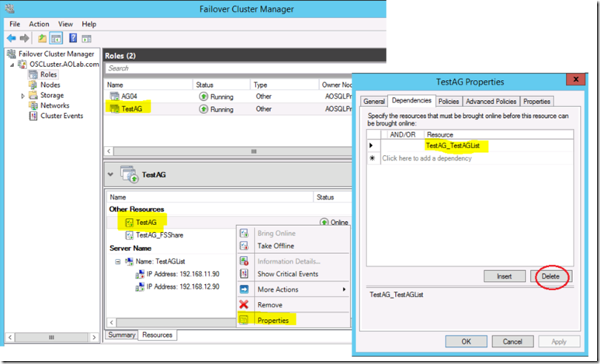The image size is (600, 364).
Task: Open Help via the question mark toolbar icon
Action: tap(73, 38)
